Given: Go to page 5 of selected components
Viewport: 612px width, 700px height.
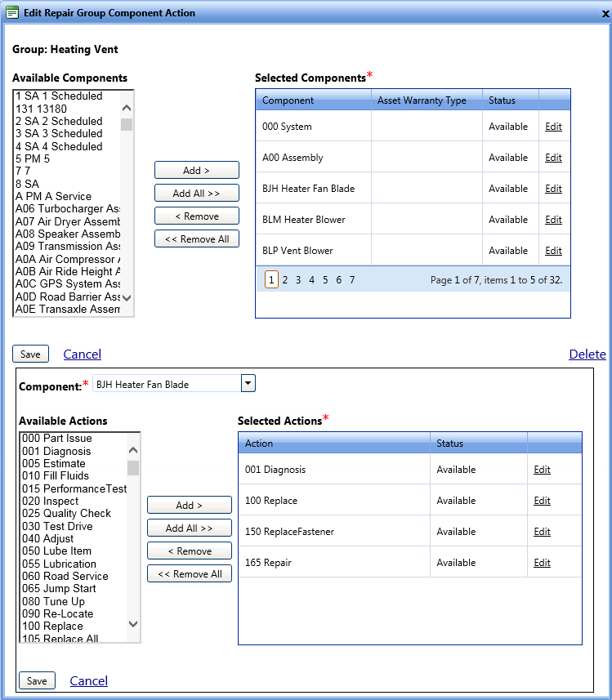Looking at the screenshot, I should pyautogui.click(x=325, y=280).
